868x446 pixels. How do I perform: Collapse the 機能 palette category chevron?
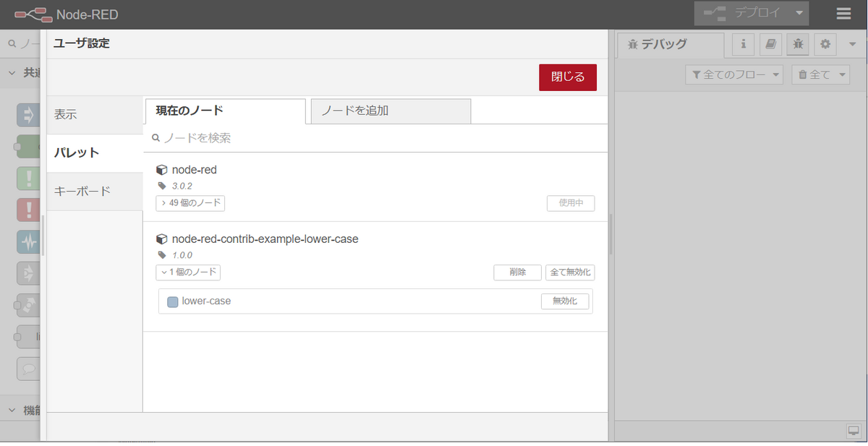pos(12,410)
